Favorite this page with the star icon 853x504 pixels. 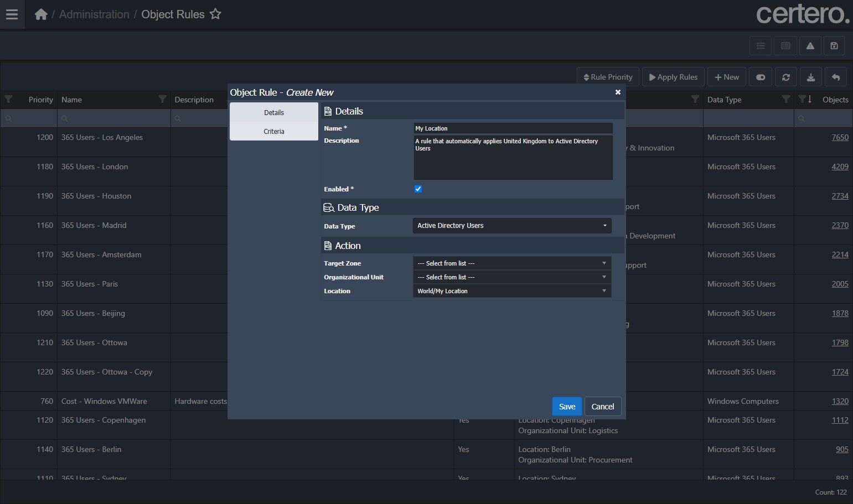click(x=215, y=14)
